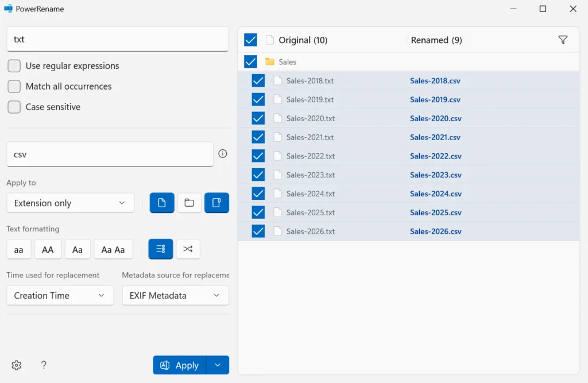Uncheck the Sales-2020.txt checkbox
The width and height of the screenshot is (588, 383).
[x=258, y=118]
